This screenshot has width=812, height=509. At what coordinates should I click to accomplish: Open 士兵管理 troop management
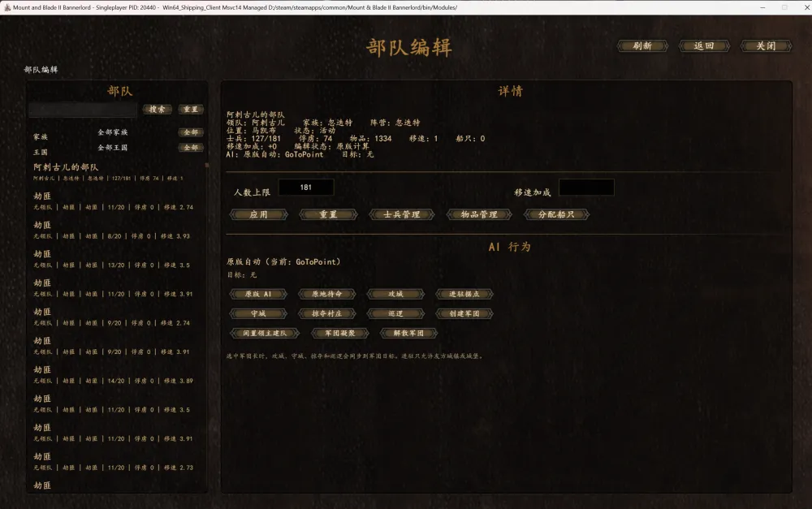point(402,214)
